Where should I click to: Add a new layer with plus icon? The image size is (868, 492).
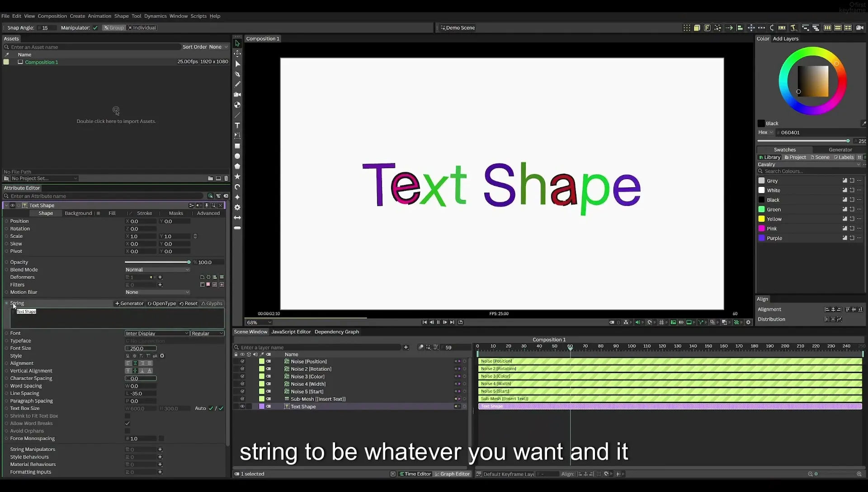[406, 347]
